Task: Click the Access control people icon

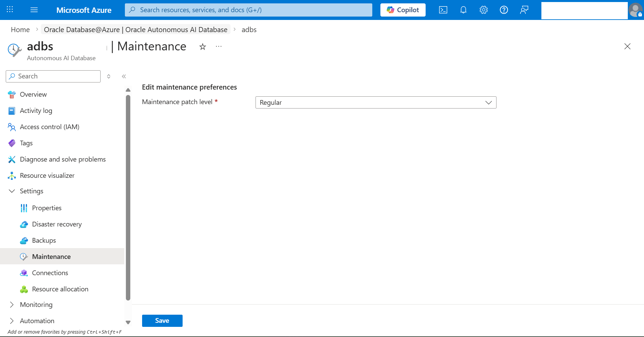Action: (12, 127)
